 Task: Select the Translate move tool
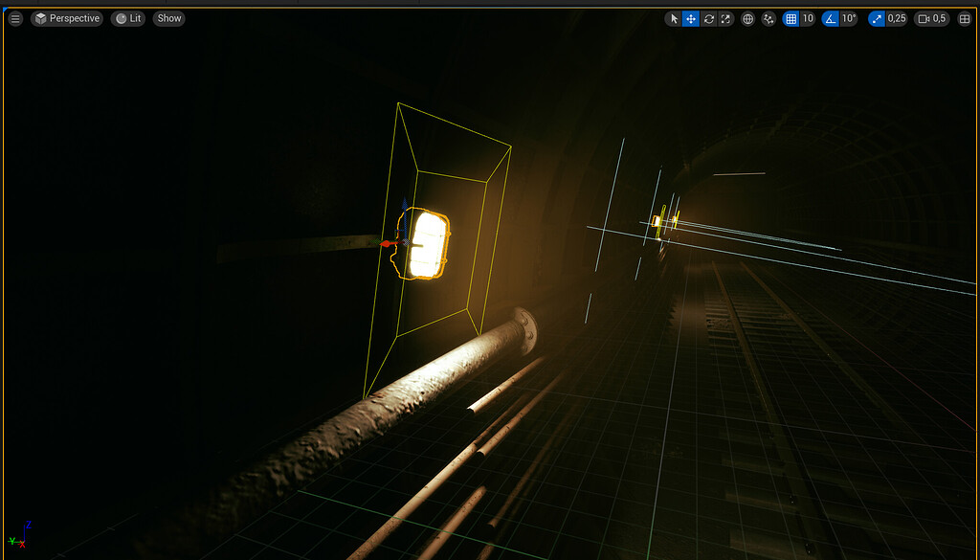pos(691,18)
